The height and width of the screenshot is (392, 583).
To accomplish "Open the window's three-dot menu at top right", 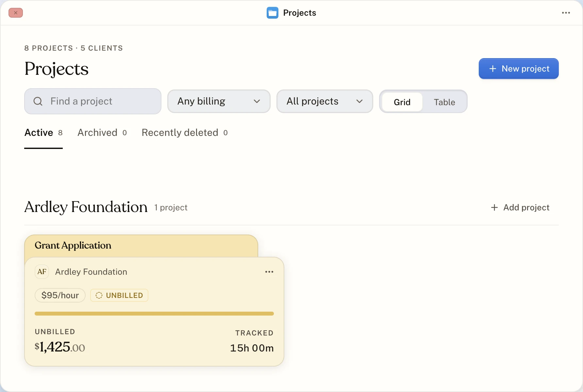I will pos(566,13).
